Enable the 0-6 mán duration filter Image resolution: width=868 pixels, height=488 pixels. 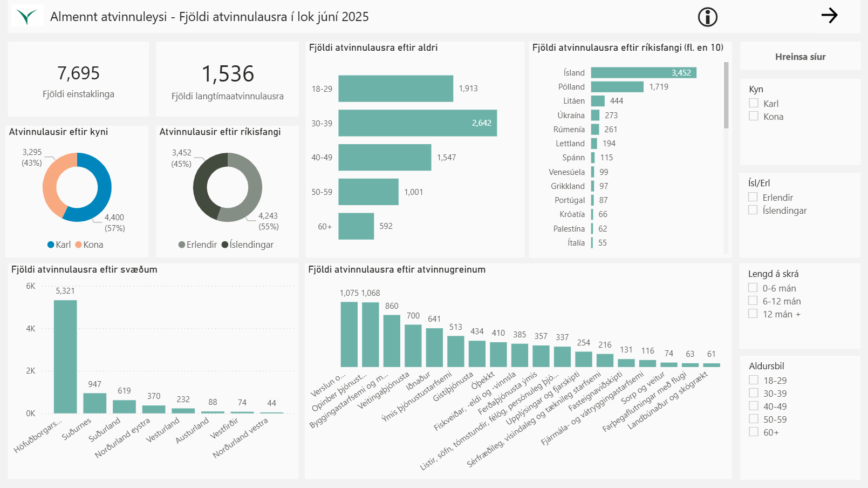click(753, 288)
